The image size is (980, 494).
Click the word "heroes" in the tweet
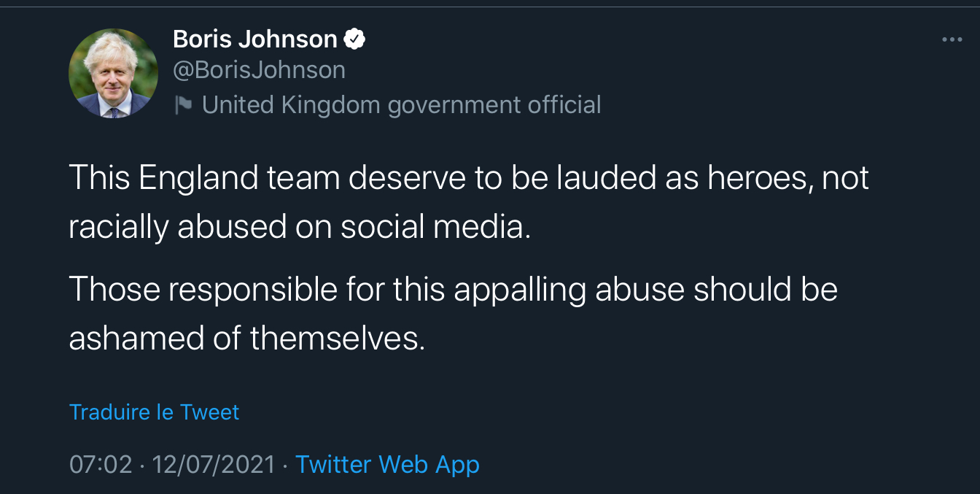tap(757, 178)
